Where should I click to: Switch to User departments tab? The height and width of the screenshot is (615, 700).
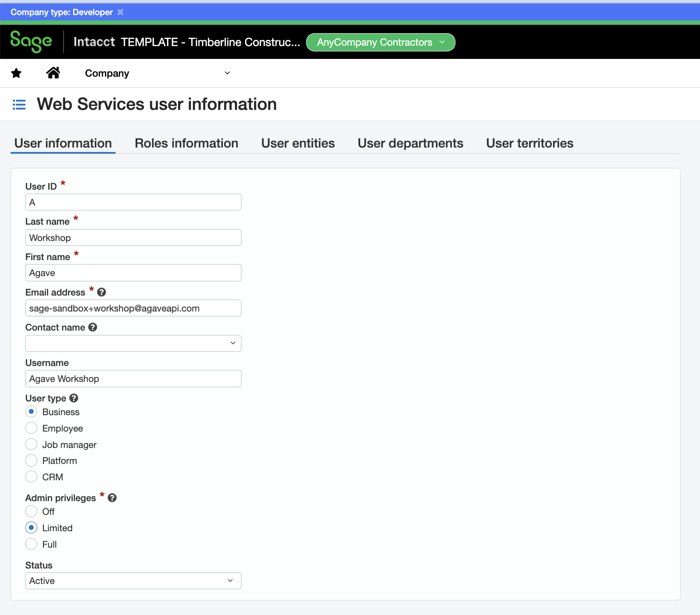(x=411, y=143)
